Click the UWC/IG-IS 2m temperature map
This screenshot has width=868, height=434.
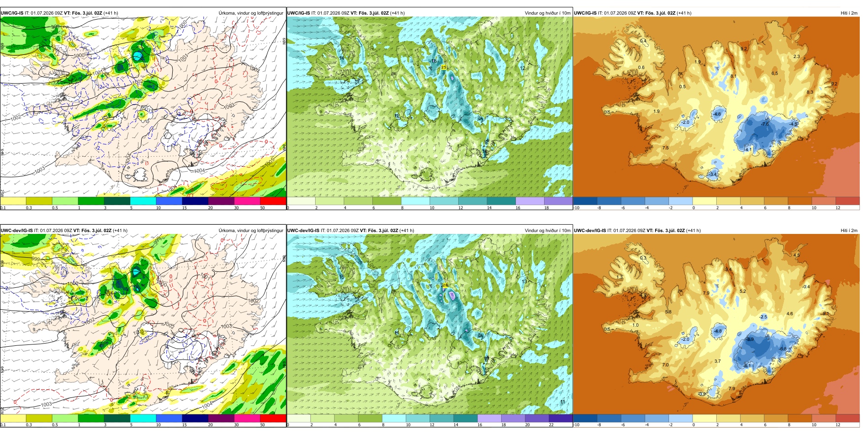pyautogui.click(x=716, y=106)
